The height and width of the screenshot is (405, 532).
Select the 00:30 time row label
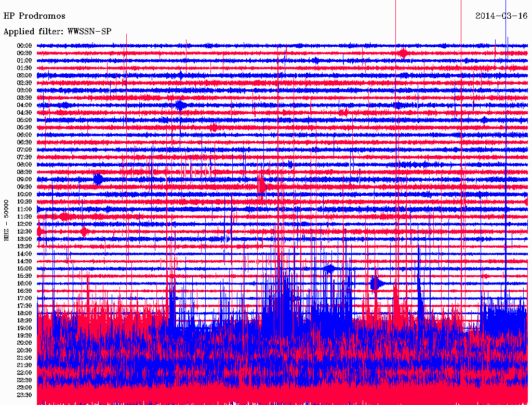(x=24, y=53)
